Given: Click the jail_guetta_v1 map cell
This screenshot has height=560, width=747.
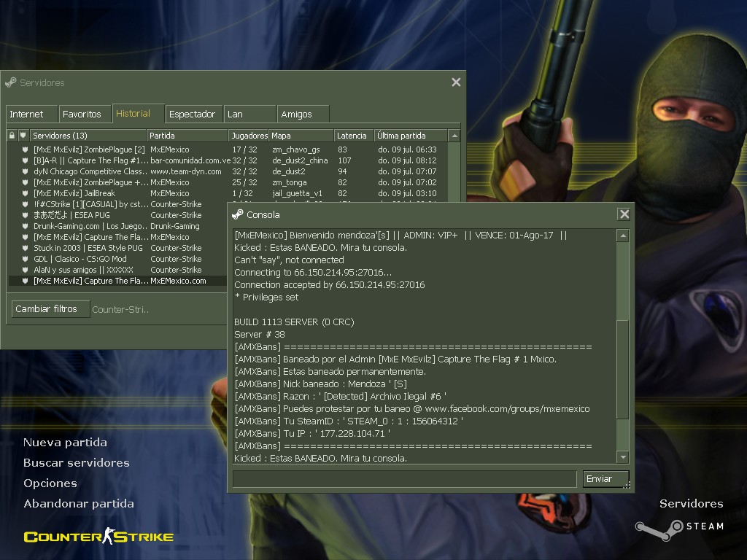Looking at the screenshot, I should [x=298, y=193].
